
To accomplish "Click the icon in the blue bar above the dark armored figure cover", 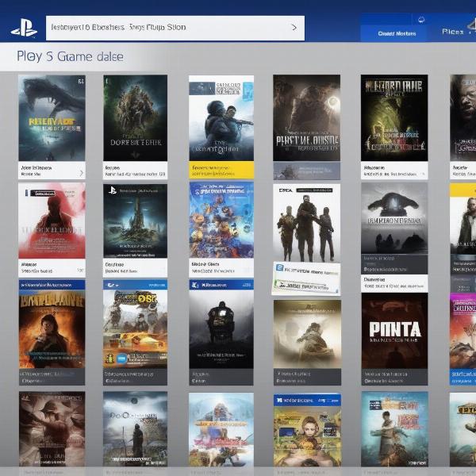I will [x=195, y=285].
